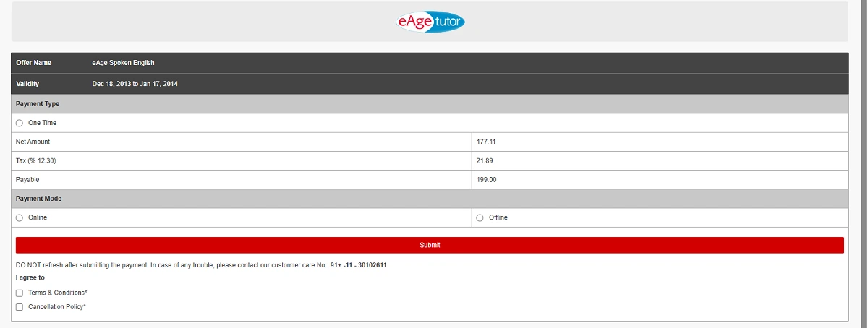Tick the Cancellation Policy checkbox
Screen dimensions: 868x328
point(20,307)
